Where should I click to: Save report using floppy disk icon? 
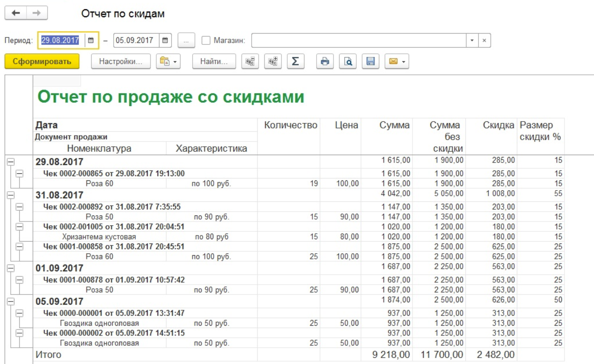click(370, 61)
